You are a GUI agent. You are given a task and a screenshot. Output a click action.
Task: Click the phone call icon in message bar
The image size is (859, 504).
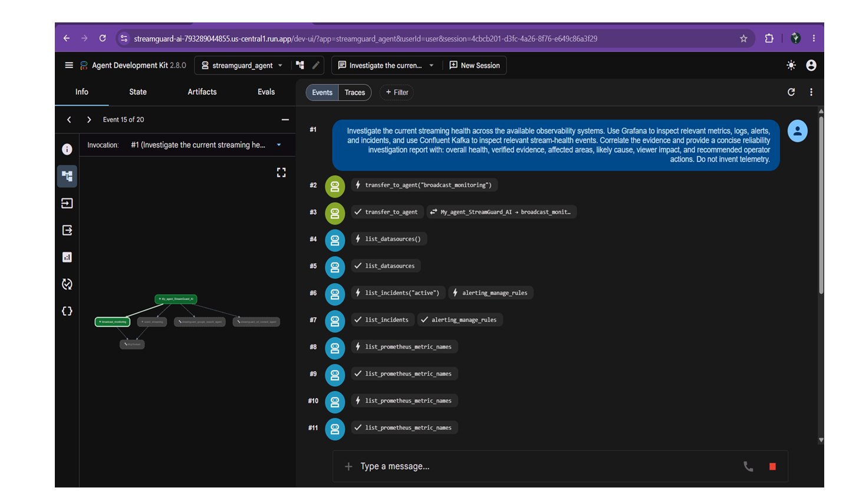[748, 466]
